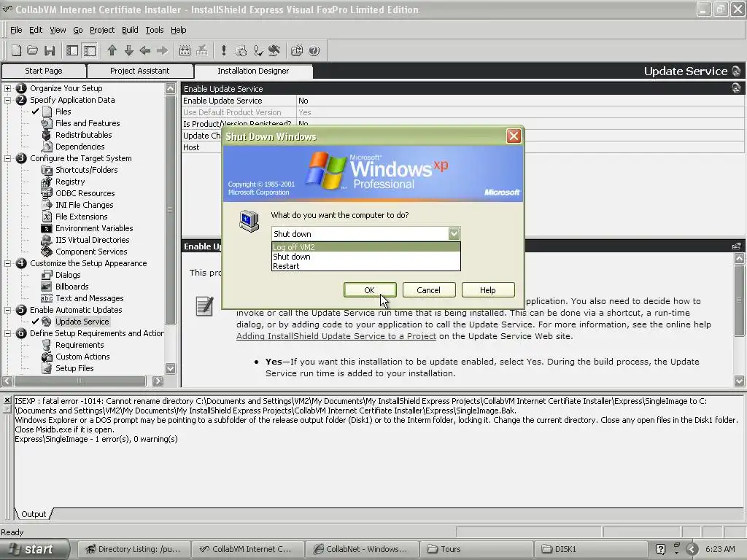
Task: Open Component Services item
Action: tap(91, 252)
